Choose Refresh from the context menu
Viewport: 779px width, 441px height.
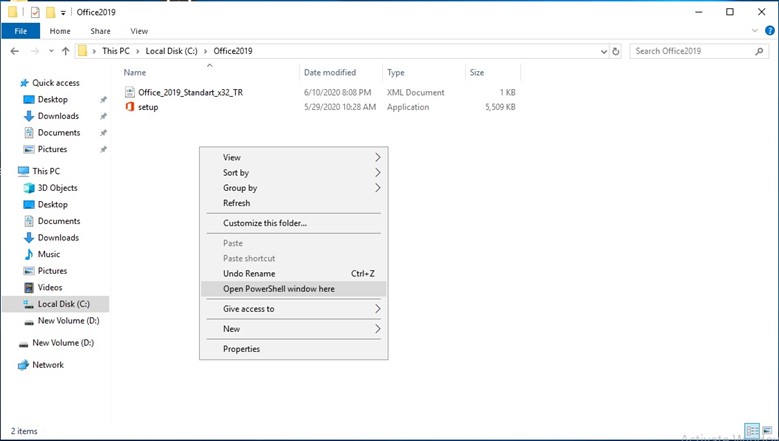(294, 203)
